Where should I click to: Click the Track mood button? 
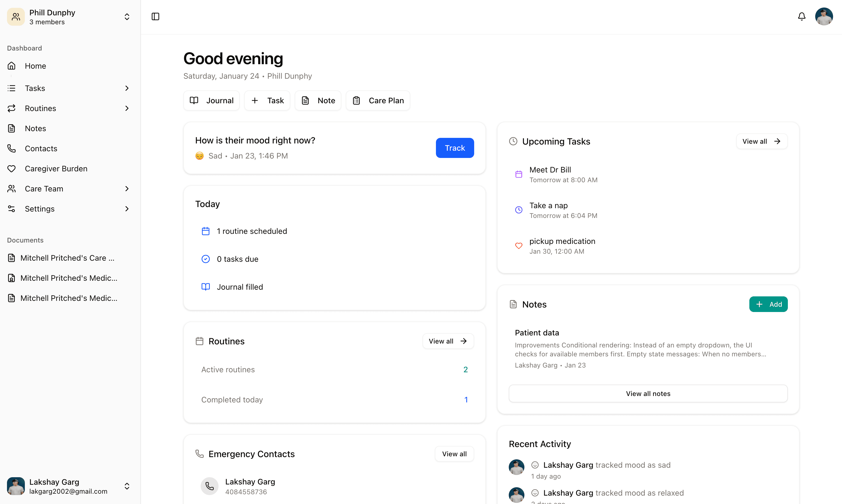454,148
